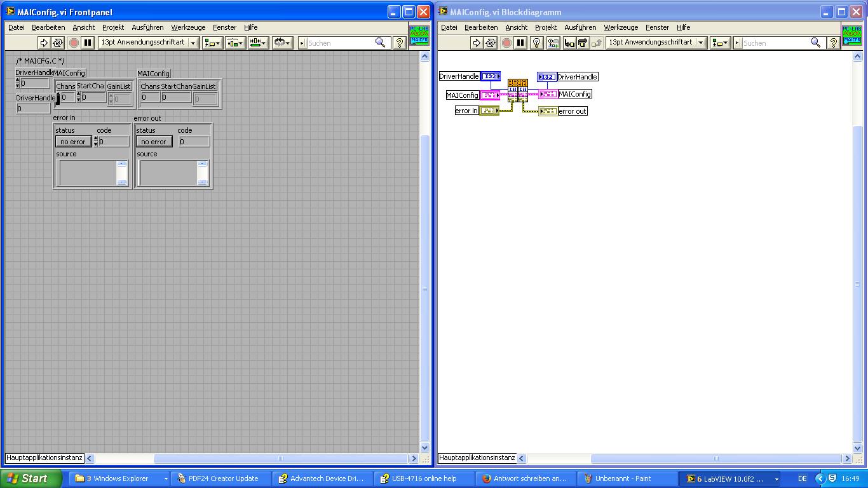Select MAIConfig cluster output terminal

pyautogui.click(x=548, y=94)
